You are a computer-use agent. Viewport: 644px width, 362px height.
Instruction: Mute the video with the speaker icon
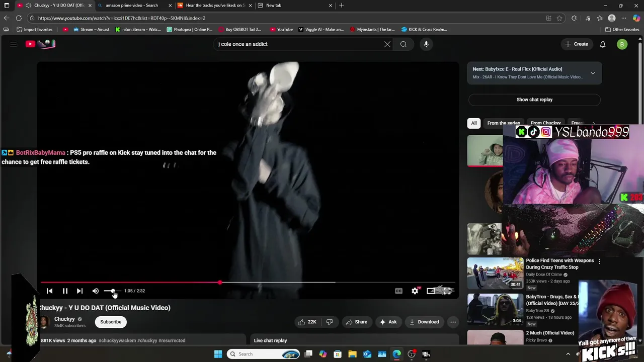tap(96, 291)
